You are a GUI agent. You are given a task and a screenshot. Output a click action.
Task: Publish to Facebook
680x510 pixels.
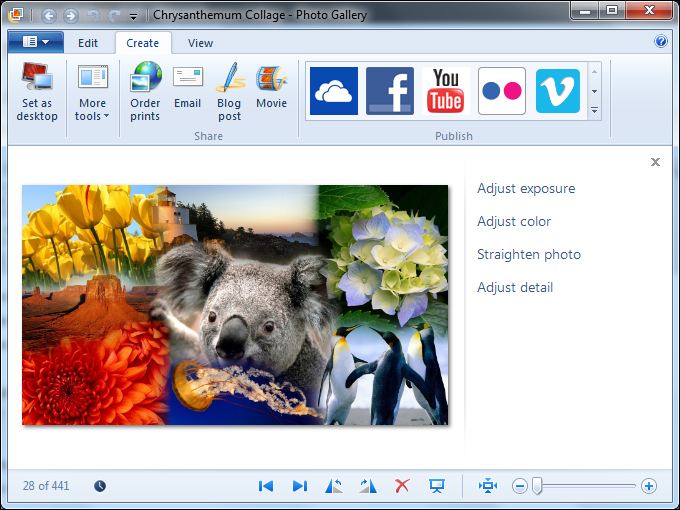[390, 91]
